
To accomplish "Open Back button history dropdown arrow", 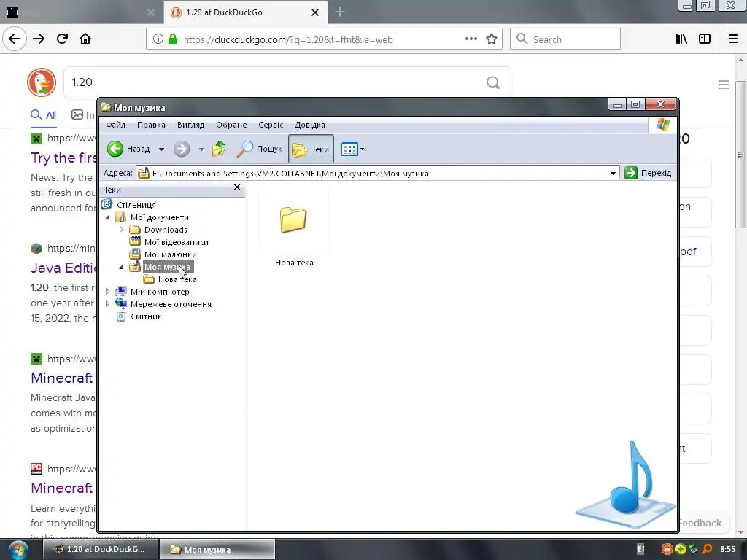I will [x=161, y=149].
